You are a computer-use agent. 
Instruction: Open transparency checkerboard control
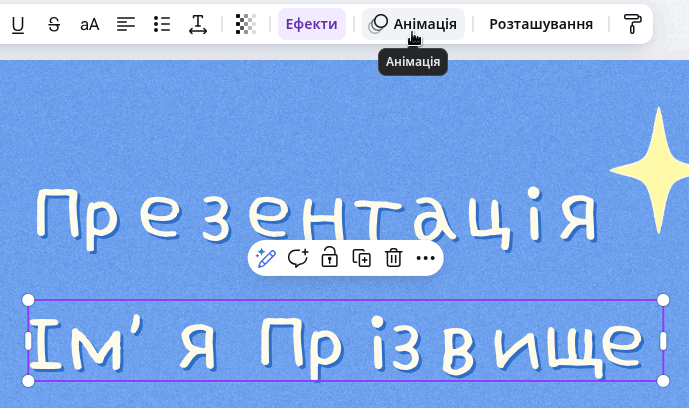point(246,24)
